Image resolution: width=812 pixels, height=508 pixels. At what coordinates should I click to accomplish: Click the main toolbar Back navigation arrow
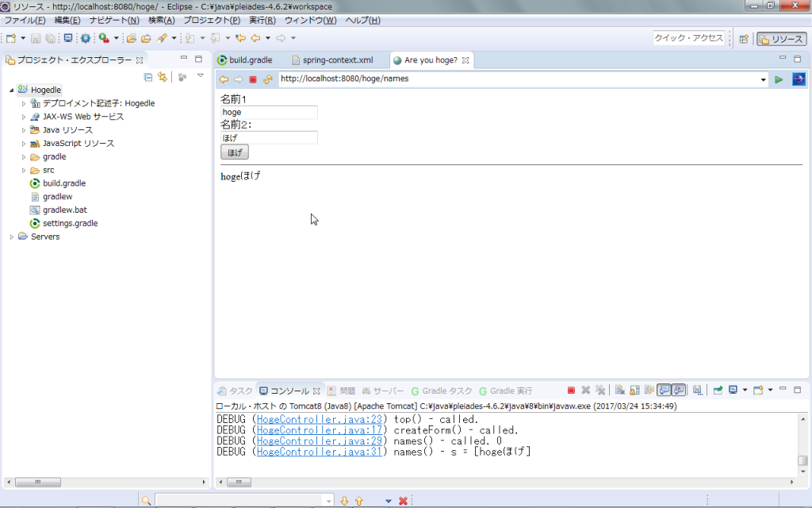click(x=256, y=38)
